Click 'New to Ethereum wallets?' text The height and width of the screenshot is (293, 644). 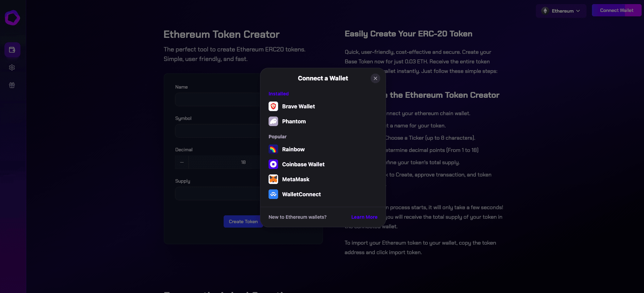tap(297, 217)
